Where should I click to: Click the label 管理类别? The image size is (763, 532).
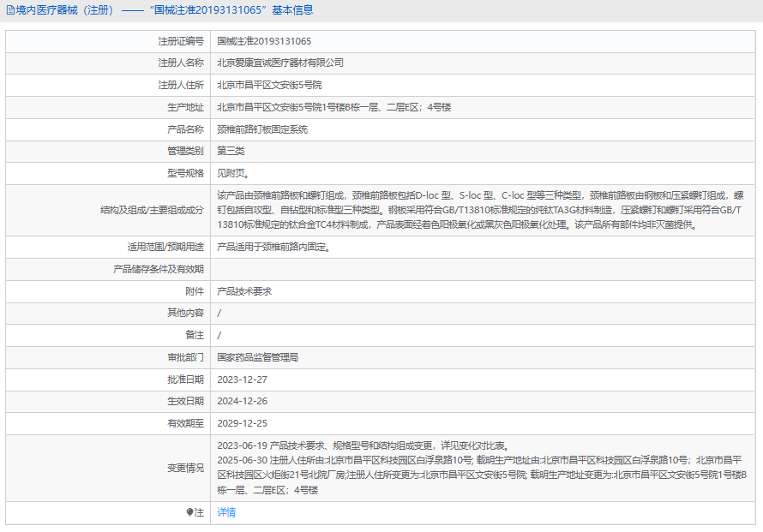[x=185, y=151]
